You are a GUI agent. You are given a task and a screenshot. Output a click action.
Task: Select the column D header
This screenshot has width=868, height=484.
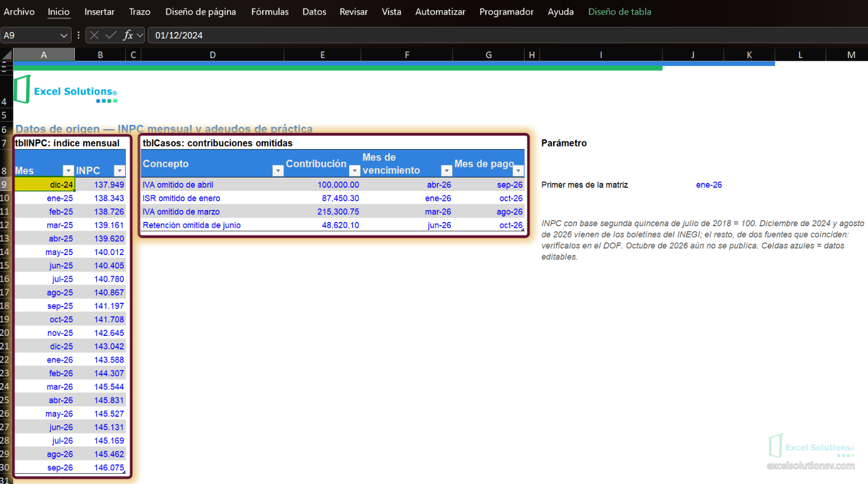pos(213,55)
